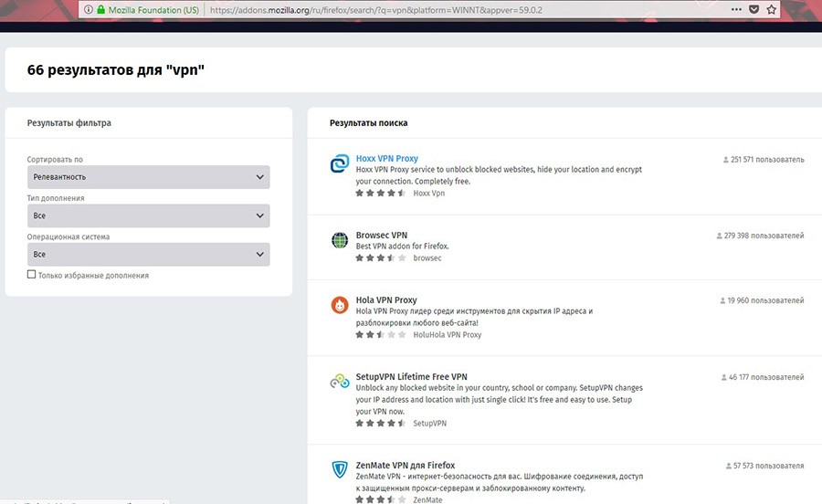
Task: Open the Hola VPN Proxy result
Action: click(x=385, y=299)
